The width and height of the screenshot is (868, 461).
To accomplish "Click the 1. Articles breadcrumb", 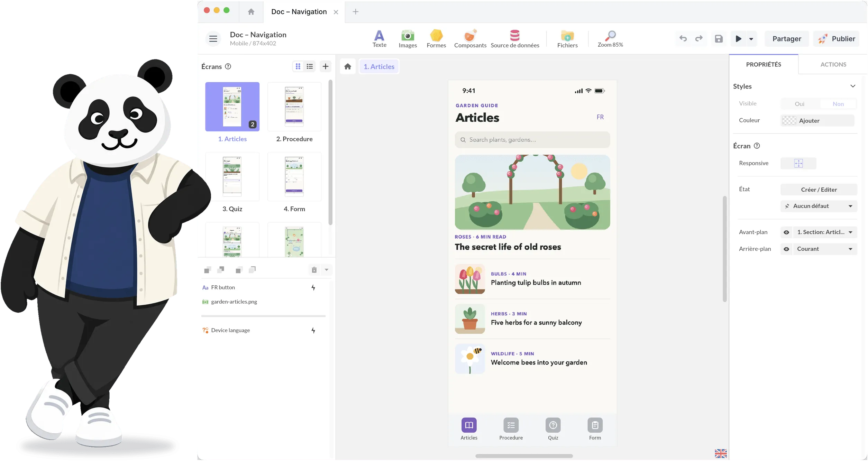I will tap(378, 66).
